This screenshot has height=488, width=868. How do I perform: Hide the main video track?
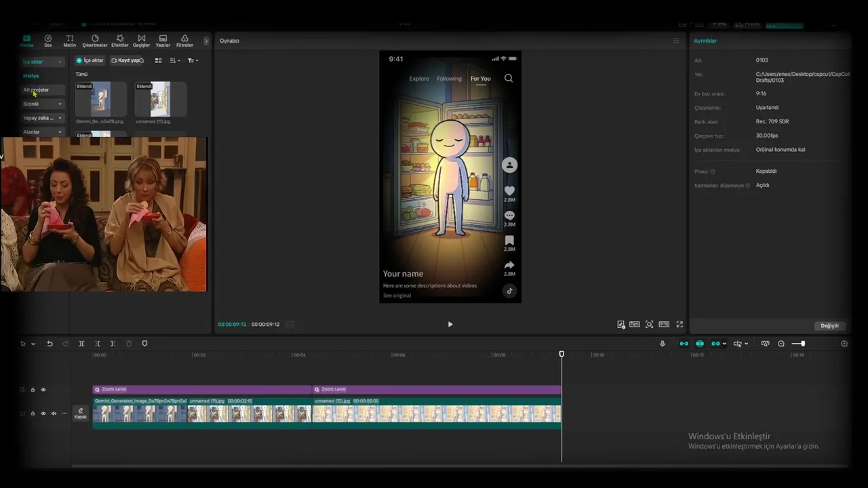click(43, 413)
